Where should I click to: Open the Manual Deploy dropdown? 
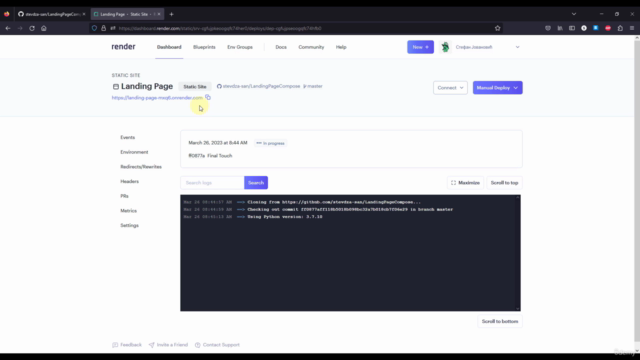498,88
